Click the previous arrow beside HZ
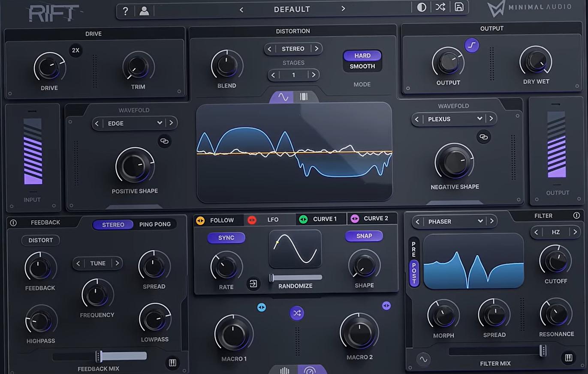 [537, 232]
